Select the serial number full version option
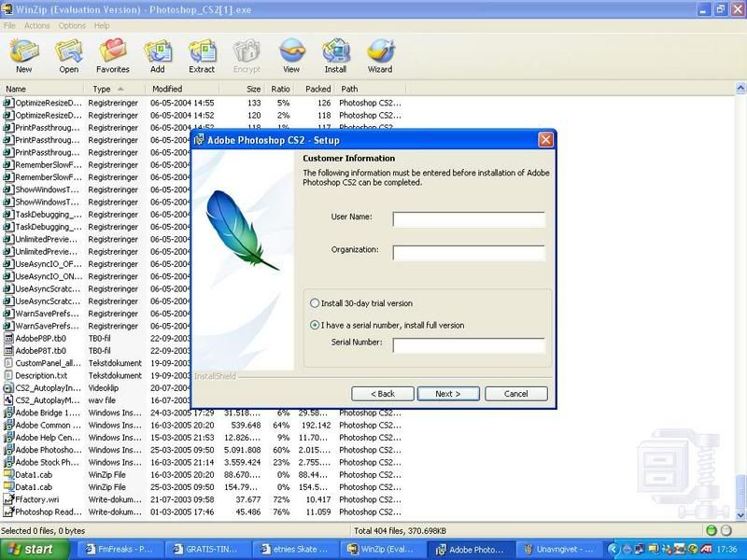The image size is (747, 560). (x=315, y=325)
